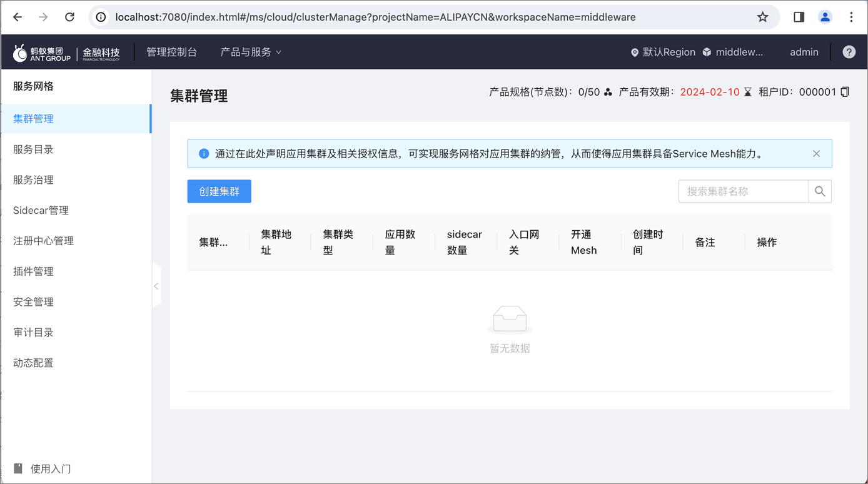The width and height of the screenshot is (868, 484).
Task: Click the 暂无数据 empty-state text
Action: 510,348
